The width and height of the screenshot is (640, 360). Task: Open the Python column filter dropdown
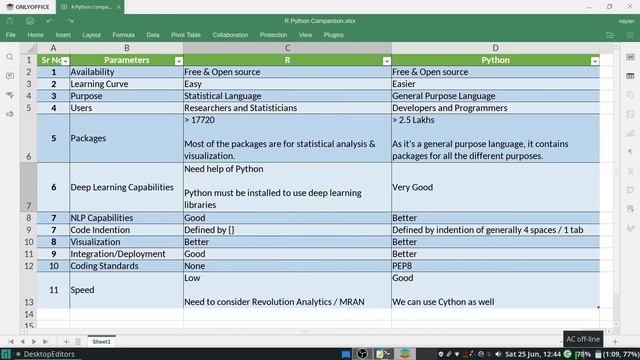point(595,61)
